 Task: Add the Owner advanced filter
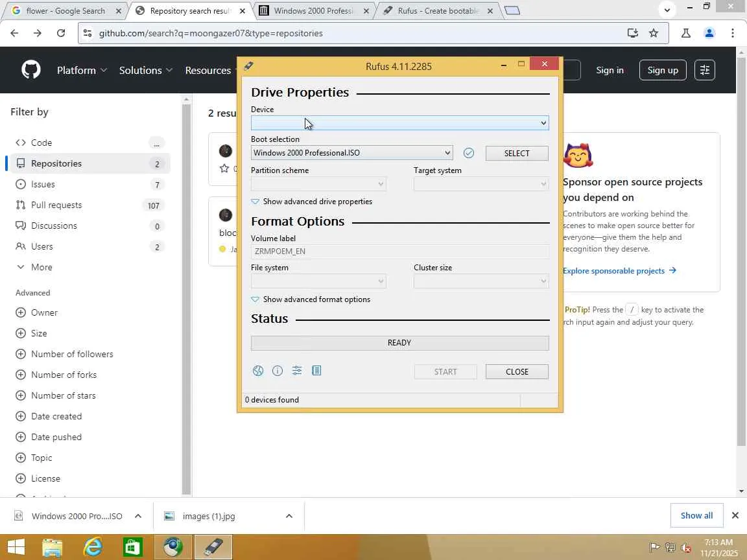point(37,313)
